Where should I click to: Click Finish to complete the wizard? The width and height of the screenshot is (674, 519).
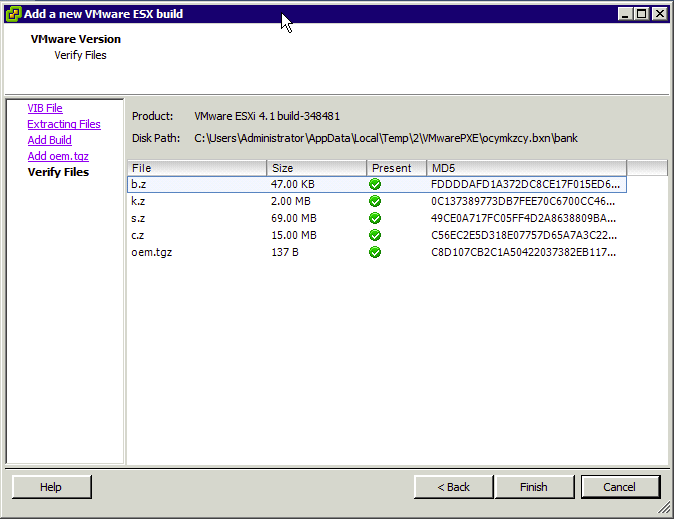(x=534, y=487)
